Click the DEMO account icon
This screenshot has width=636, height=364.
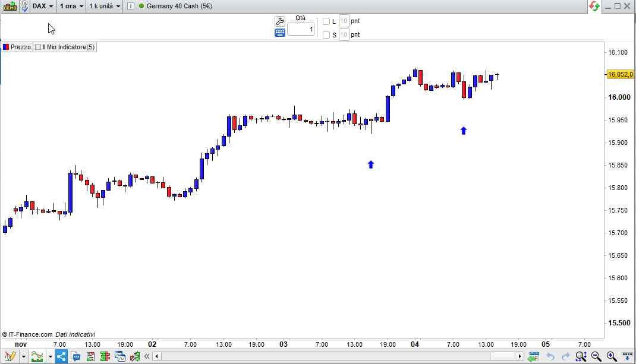[10, 6]
